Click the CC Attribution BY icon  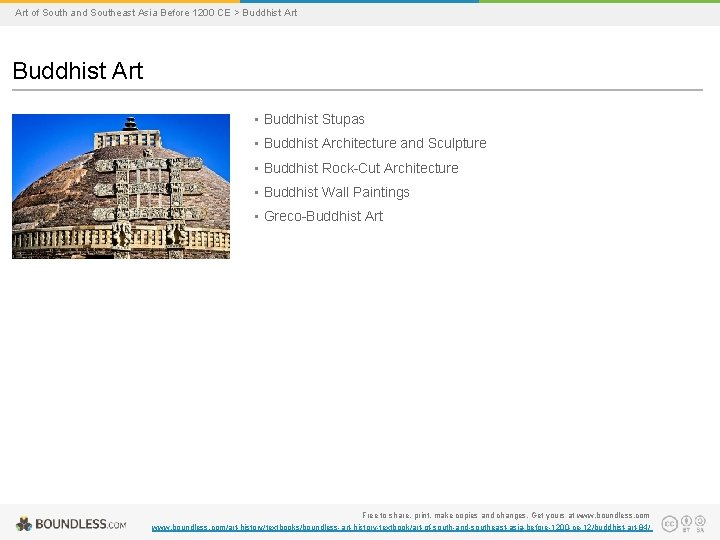686,523
